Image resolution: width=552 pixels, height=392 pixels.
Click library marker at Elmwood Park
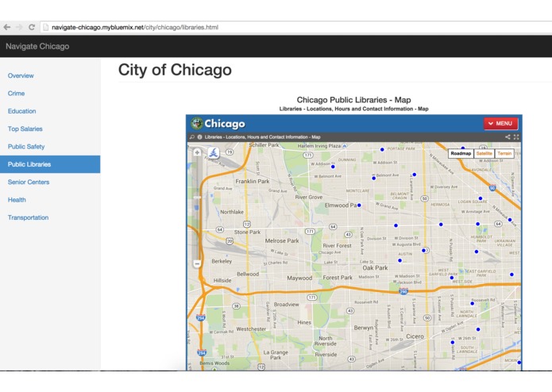pos(359,206)
